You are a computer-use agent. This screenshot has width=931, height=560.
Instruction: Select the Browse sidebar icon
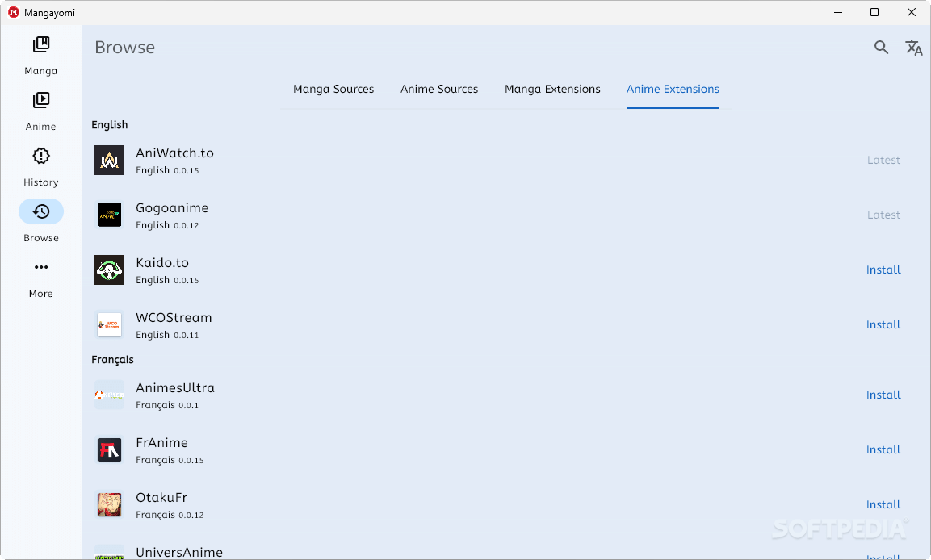click(41, 211)
